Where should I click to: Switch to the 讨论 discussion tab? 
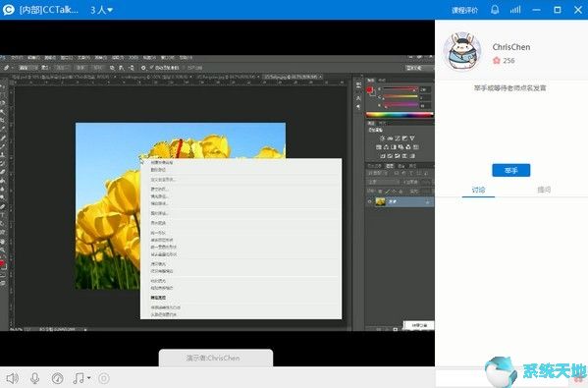pyautogui.click(x=478, y=190)
